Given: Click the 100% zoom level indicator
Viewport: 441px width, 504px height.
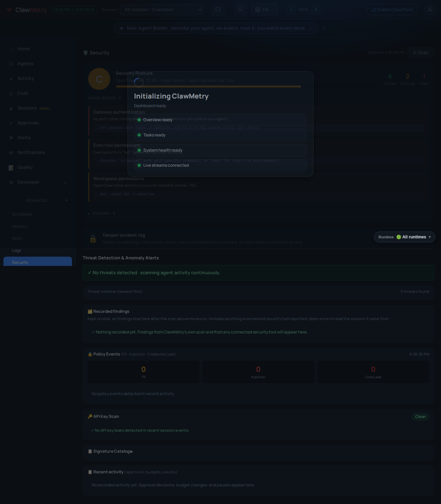Looking at the screenshot, I should tap(304, 10).
